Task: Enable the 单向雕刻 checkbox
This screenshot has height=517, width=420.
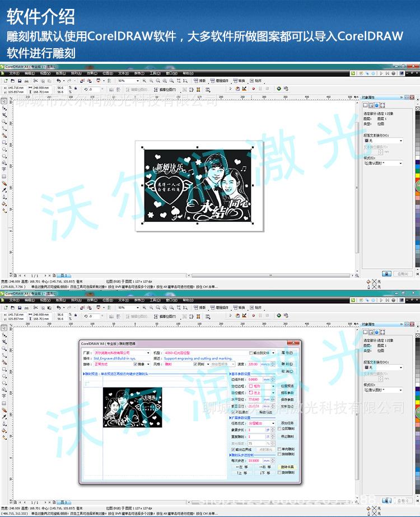Action: pos(279,449)
